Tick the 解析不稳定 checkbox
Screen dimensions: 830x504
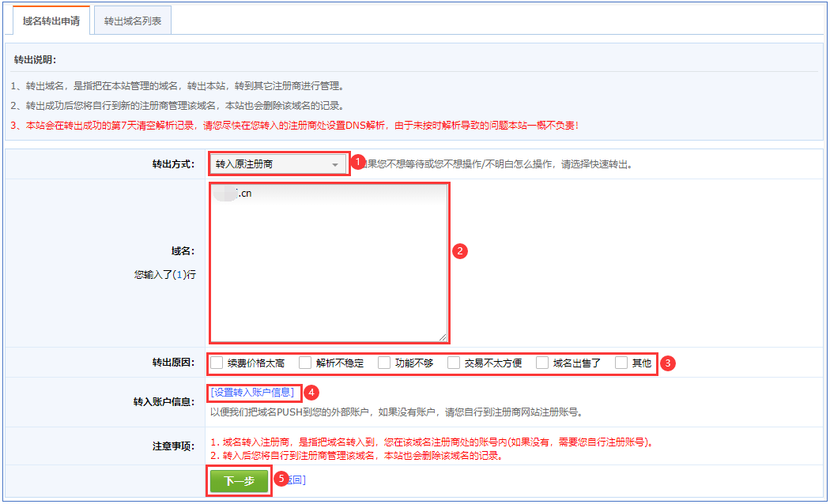click(305, 363)
